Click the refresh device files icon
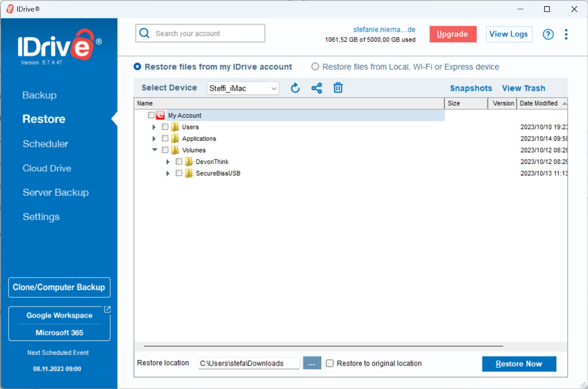The width and height of the screenshot is (588, 389). point(295,88)
